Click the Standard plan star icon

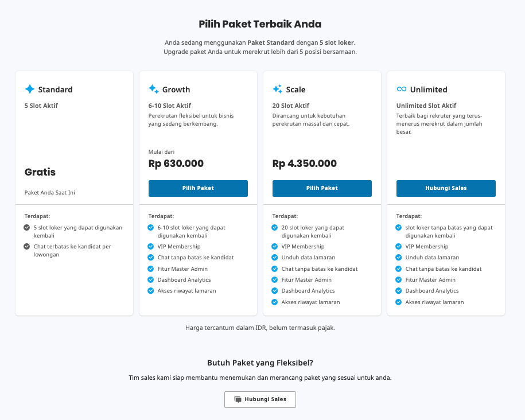[30, 89]
